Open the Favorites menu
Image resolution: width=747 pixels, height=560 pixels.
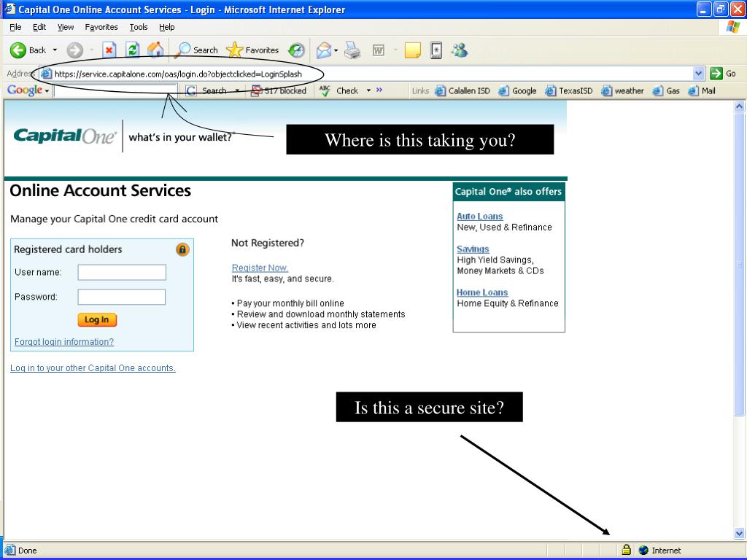(101, 27)
